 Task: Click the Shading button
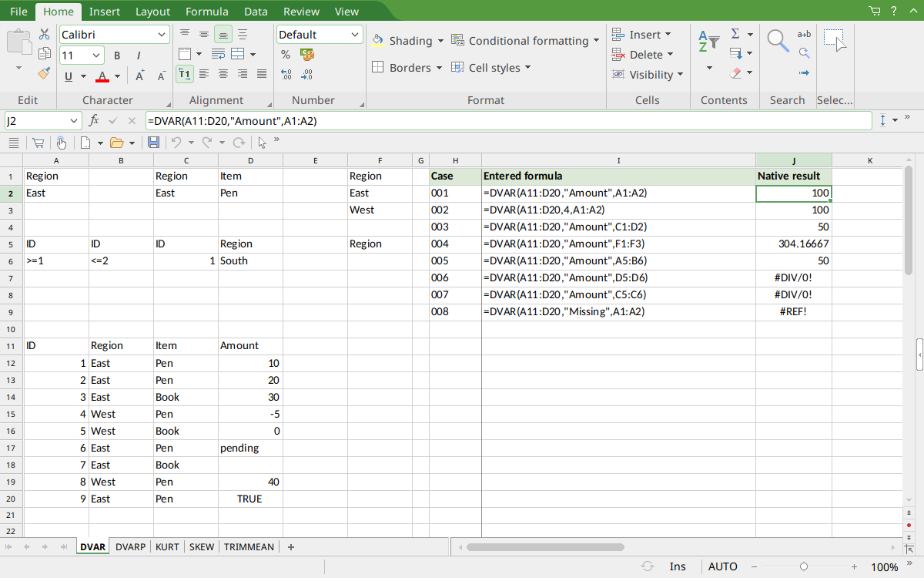pos(402,41)
